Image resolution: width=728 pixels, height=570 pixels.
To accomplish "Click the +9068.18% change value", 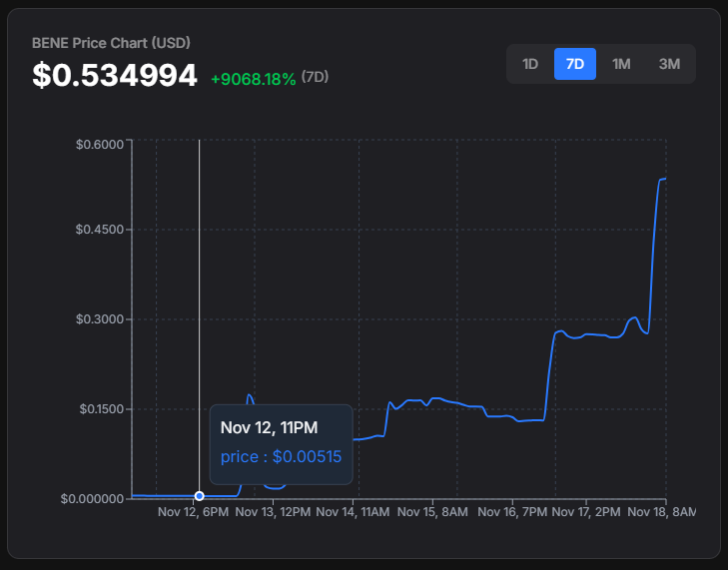I will pos(254,80).
